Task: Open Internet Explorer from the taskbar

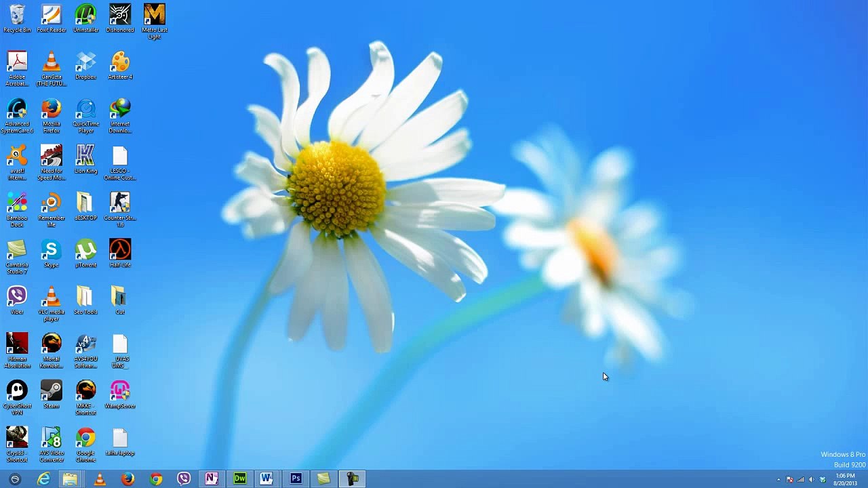Action: click(43, 479)
